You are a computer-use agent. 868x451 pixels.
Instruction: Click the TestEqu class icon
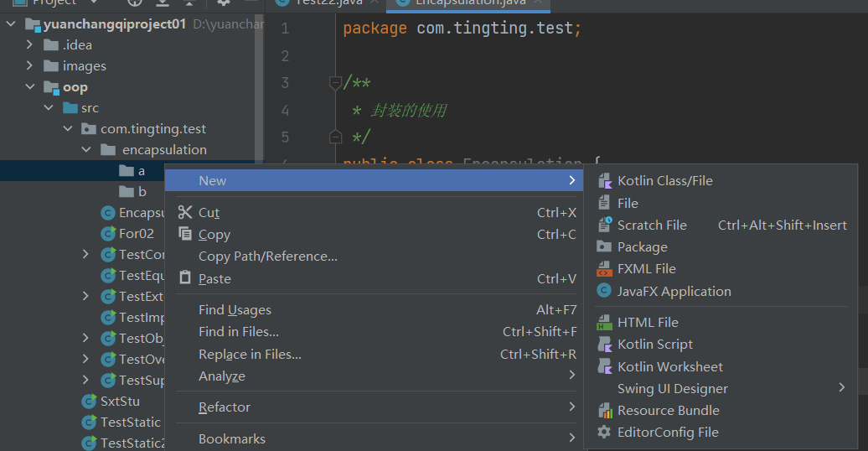[x=108, y=275]
